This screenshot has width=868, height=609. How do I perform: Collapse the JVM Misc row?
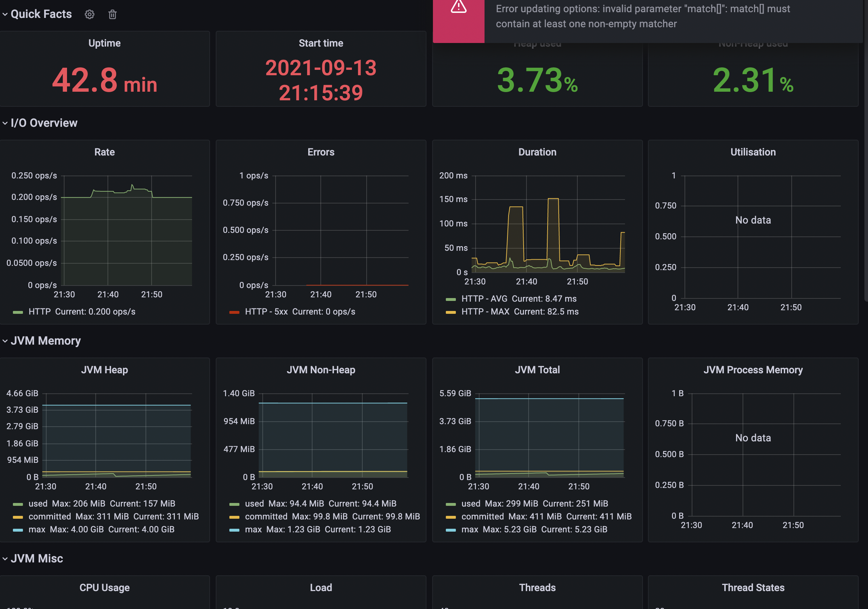tap(5, 558)
